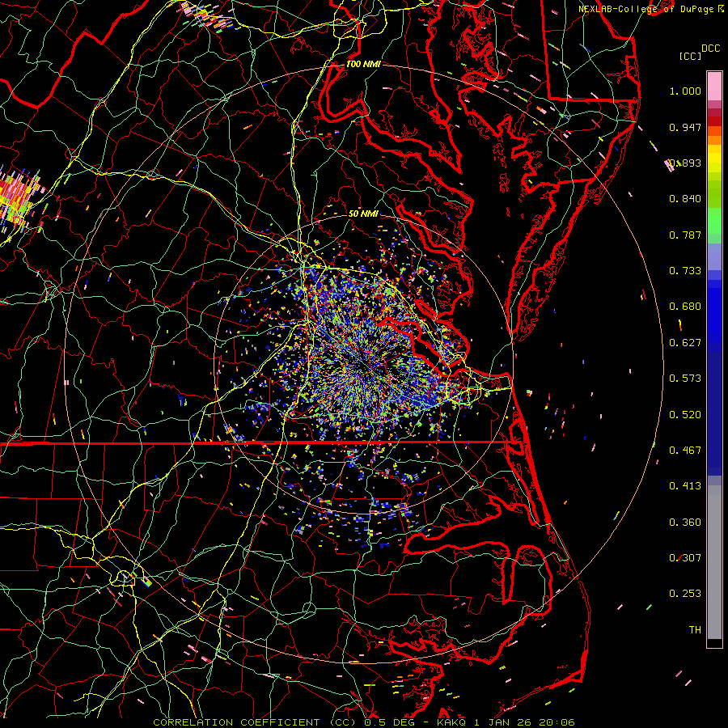Click the 1.000 legend value
This screenshot has width=728, height=728.
click(x=685, y=91)
